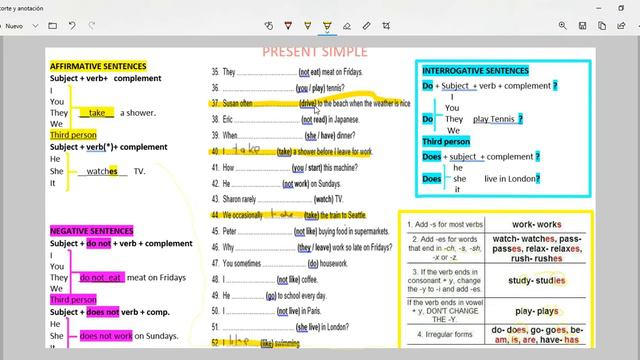Click the work- works table cell
The width and height of the screenshot is (640, 360).
click(537, 224)
